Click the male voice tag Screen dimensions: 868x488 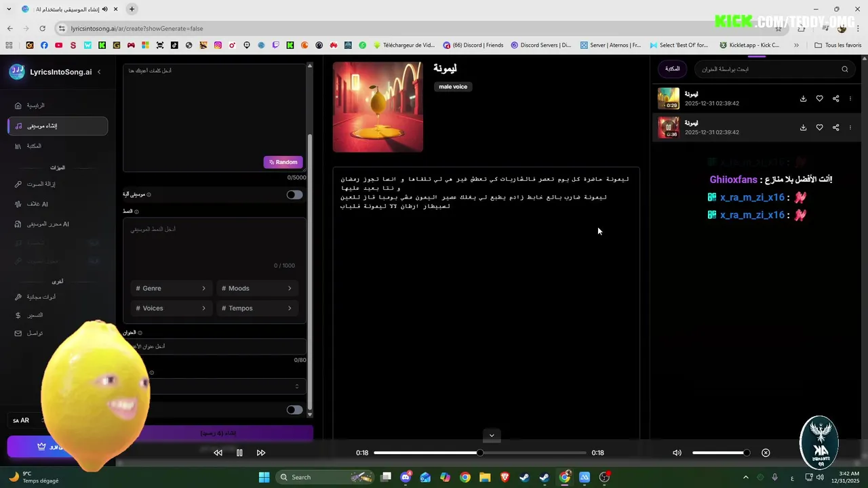click(x=453, y=87)
